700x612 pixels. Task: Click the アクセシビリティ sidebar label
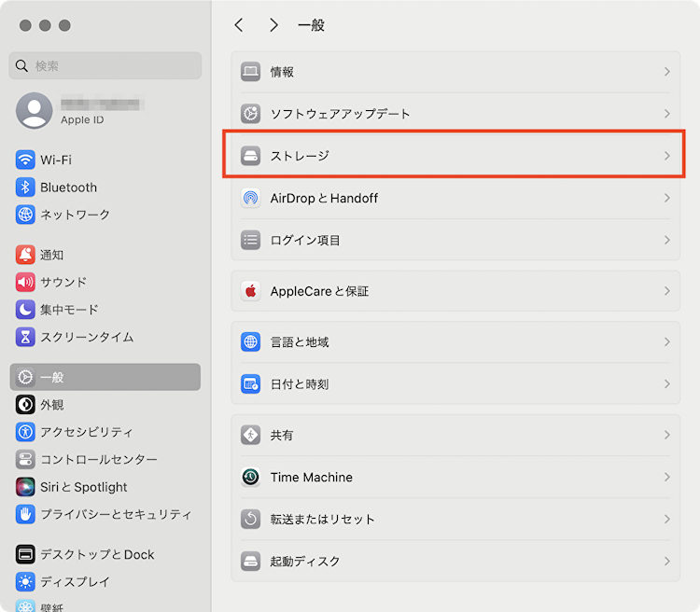click(x=87, y=432)
